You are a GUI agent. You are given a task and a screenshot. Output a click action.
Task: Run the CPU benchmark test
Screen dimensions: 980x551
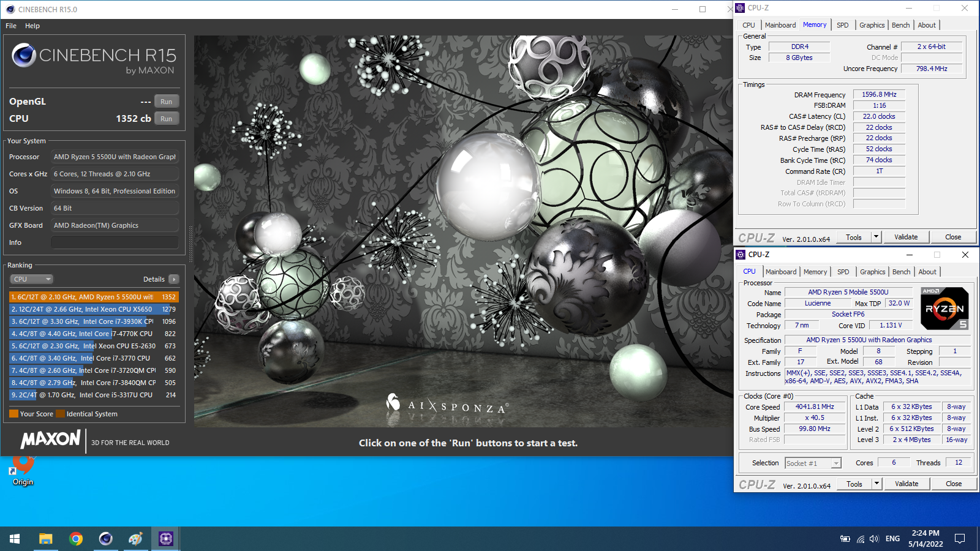167,119
